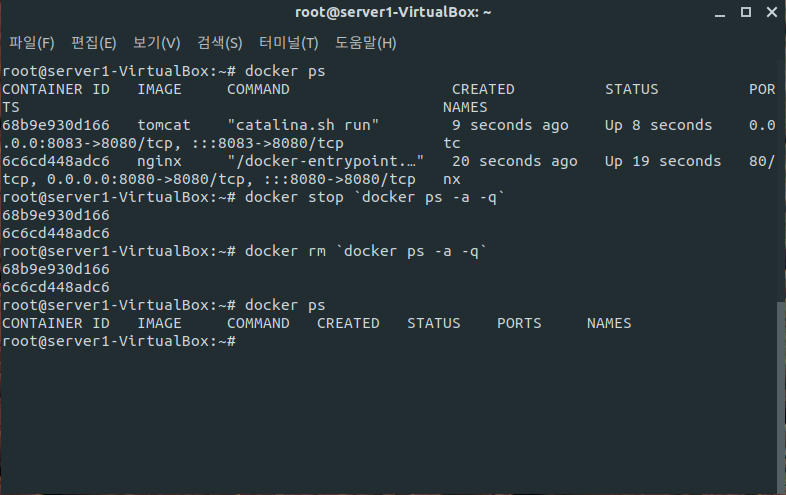Click the nginx image name text
786x495 pixels.
[x=159, y=161]
